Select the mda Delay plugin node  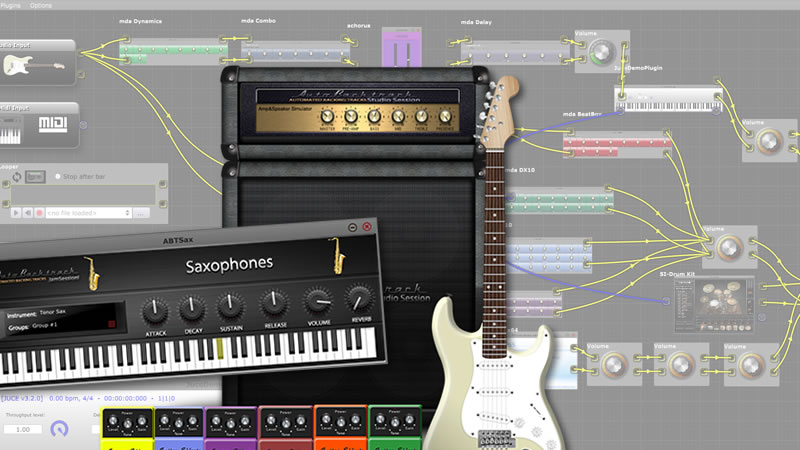[515, 52]
